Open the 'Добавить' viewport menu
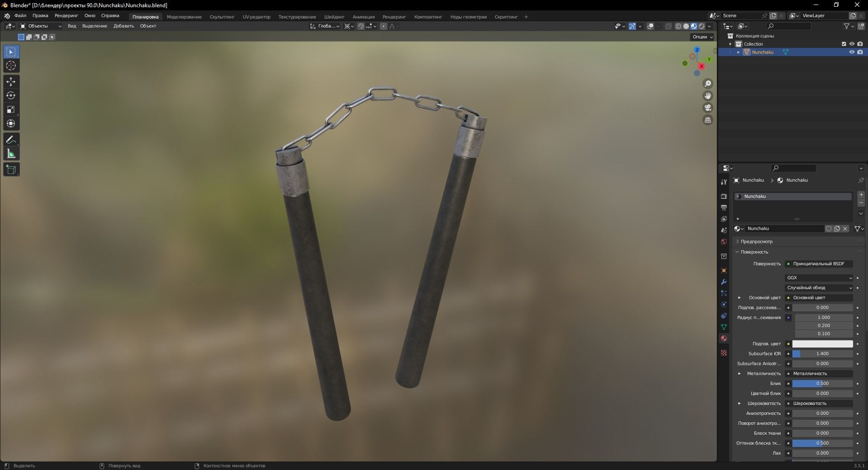The width and height of the screenshot is (868, 470). [x=123, y=26]
